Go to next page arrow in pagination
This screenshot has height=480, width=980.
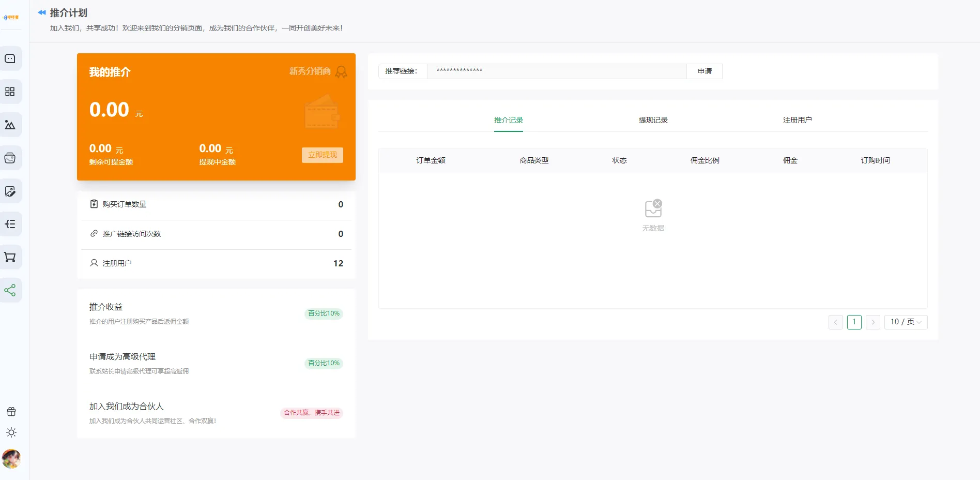click(873, 322)
